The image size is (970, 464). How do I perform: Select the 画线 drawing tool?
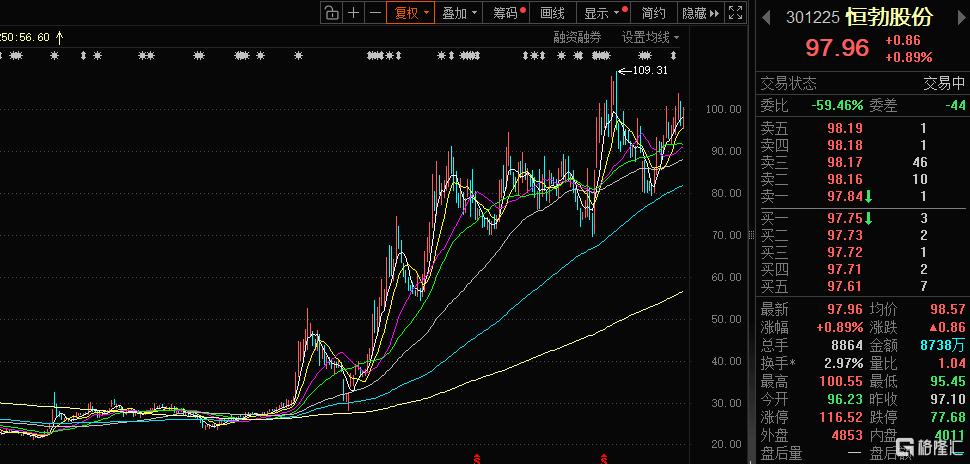[552, 13]
